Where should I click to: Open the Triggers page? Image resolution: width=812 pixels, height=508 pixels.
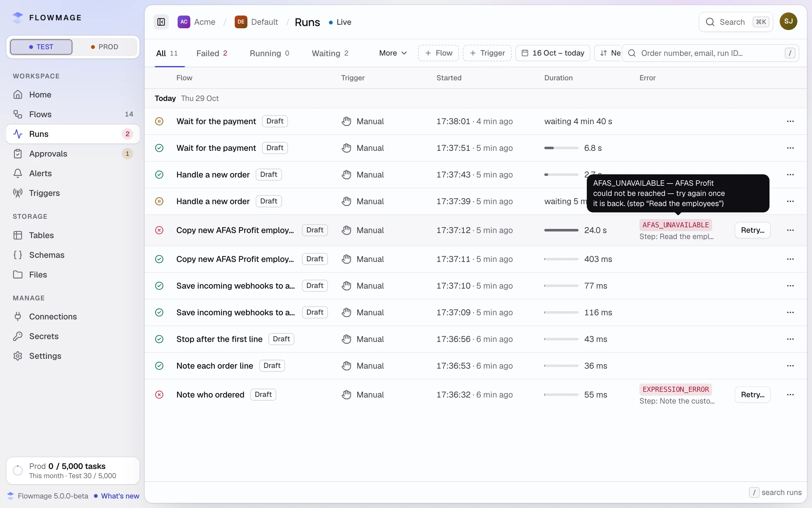73,193
